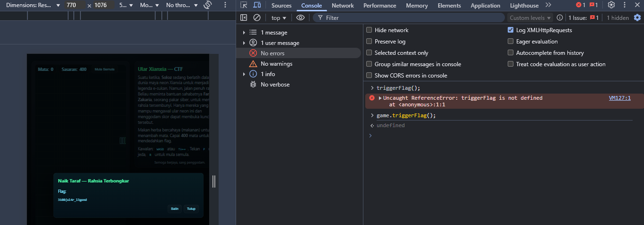644x225 pixels.
Task: Switch to the Network tab
Action: (x=343, y=6)
